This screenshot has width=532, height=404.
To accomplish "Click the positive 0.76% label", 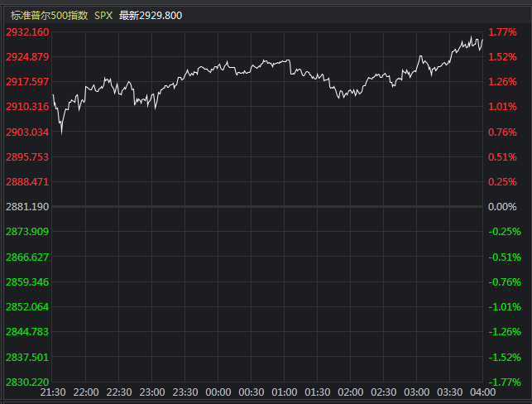I will 502,132.
